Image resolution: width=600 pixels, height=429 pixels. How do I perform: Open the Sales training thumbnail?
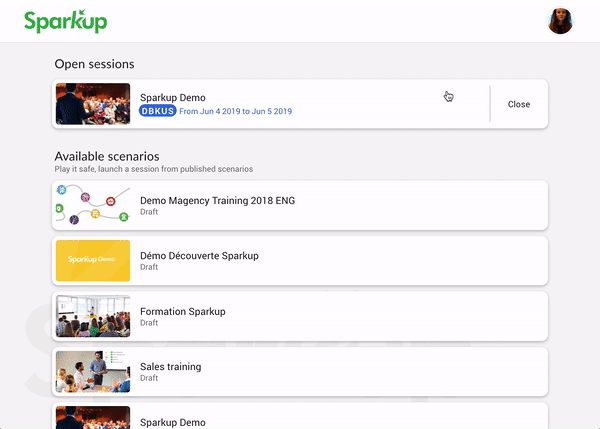tap(93, 372)
